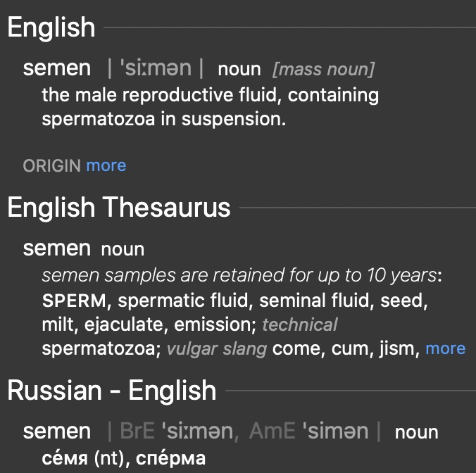Open the English Thesaurus section header

pyautogui.click(x=118, y=208)
